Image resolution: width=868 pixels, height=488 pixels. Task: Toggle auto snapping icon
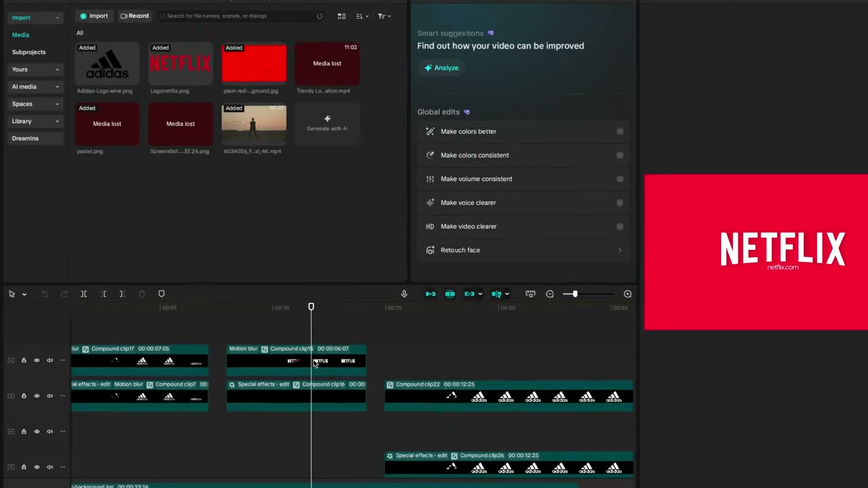click(x=450, y=294)
